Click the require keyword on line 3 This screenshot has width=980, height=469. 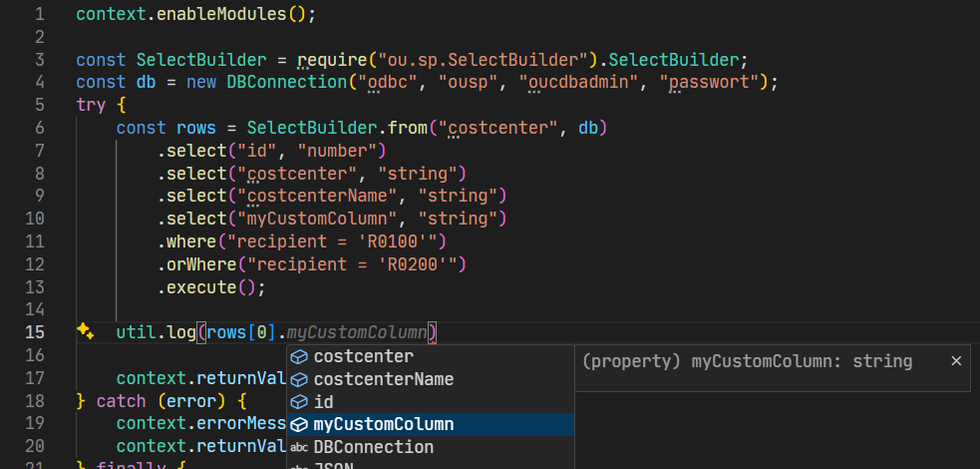(332, 60)
